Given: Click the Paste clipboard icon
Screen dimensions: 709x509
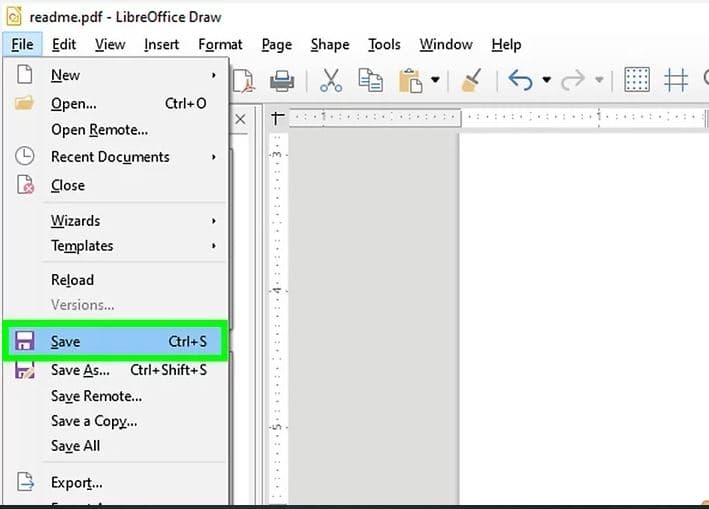Looking at the screenshot, I should [x=411, y=80].
